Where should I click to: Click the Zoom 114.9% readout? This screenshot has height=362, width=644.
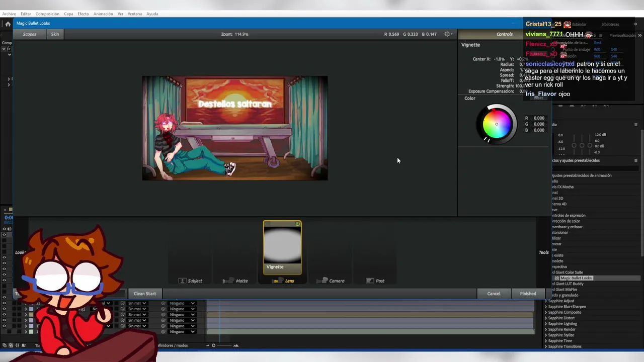pos(234,34)
